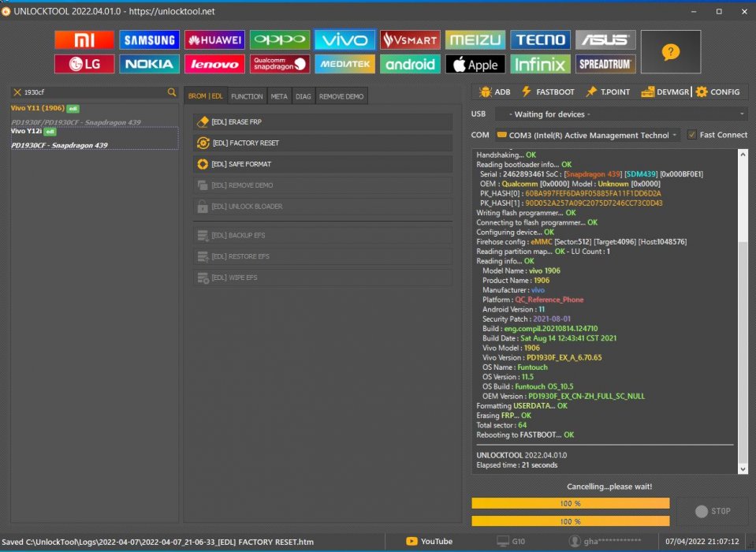The height and width of the screenshot is (552, 756).
Task: Open the LG brand tile
Action: 84,64
